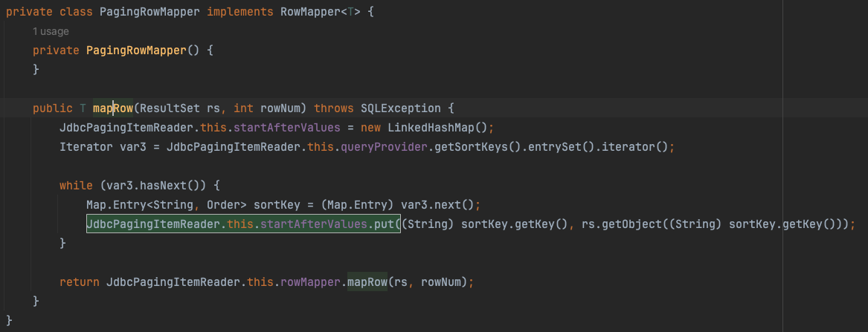Click the 'throws' keyword
The image size is (868, 332).
pos(334,108)
